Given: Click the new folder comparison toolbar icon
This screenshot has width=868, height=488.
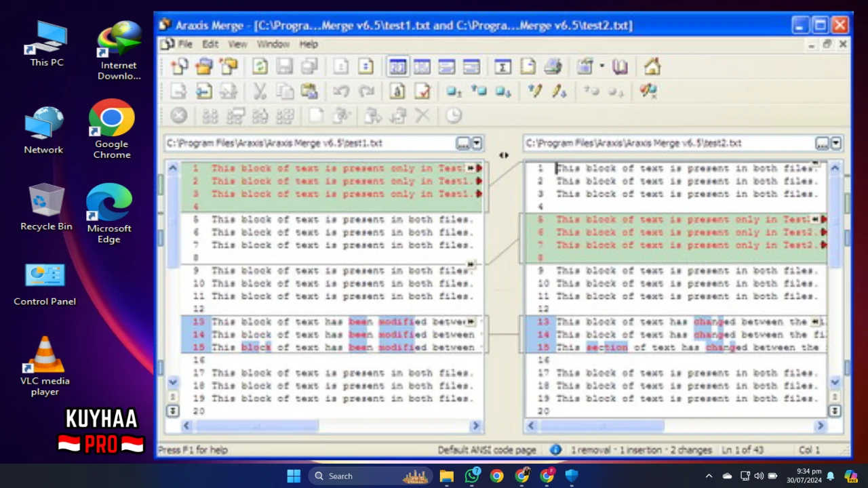Looking at the screenshot, I should tap(204, 66).
